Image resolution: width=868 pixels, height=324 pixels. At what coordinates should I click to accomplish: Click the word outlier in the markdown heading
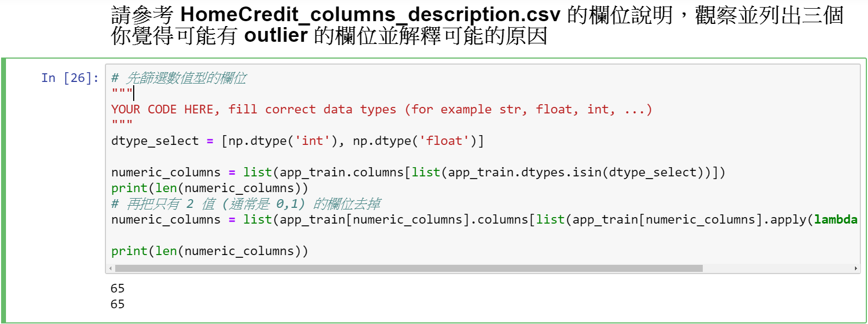point(276,36)
